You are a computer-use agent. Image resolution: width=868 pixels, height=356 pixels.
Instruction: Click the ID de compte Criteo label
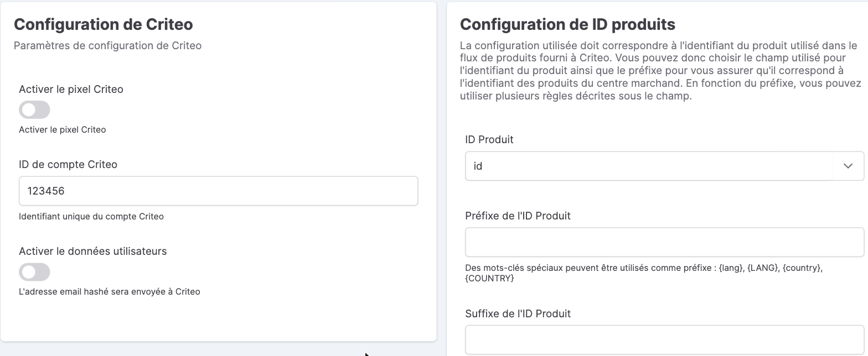[x=68, y=164]
